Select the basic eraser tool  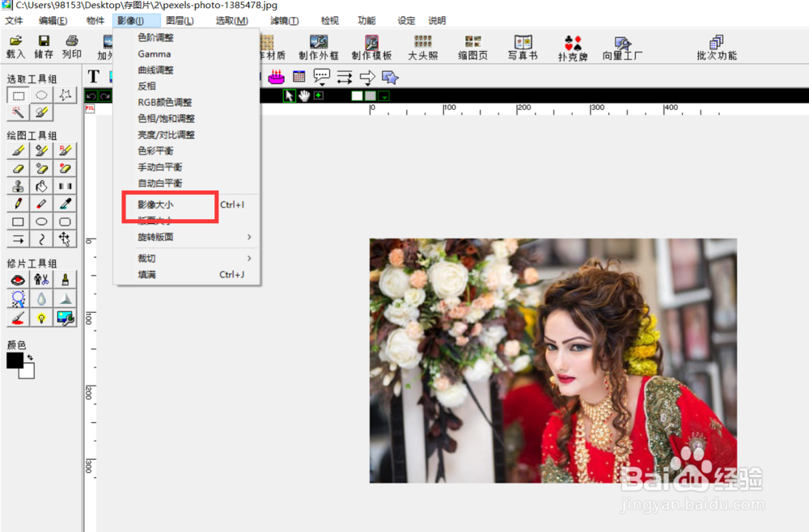coord(18,168)
